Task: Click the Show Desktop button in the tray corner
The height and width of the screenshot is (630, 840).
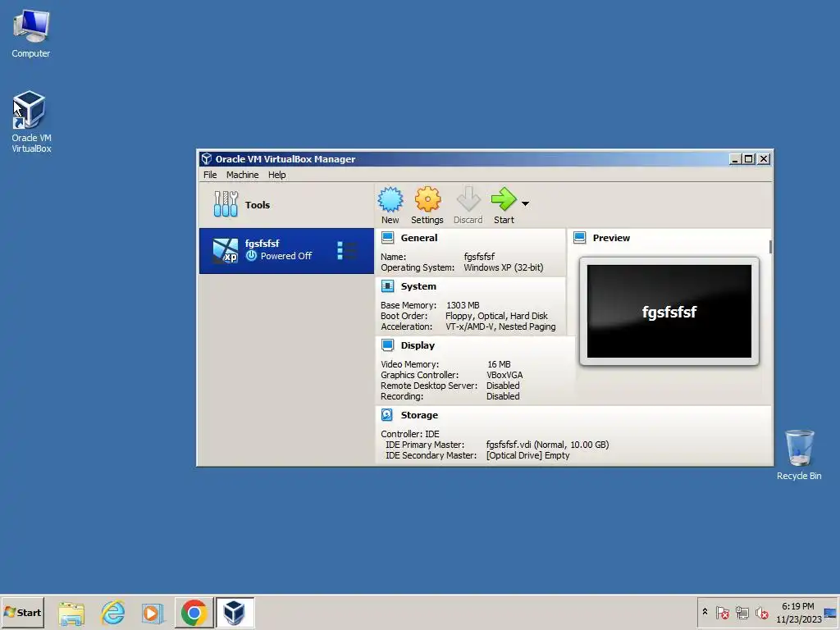Action: click(831, 613)
